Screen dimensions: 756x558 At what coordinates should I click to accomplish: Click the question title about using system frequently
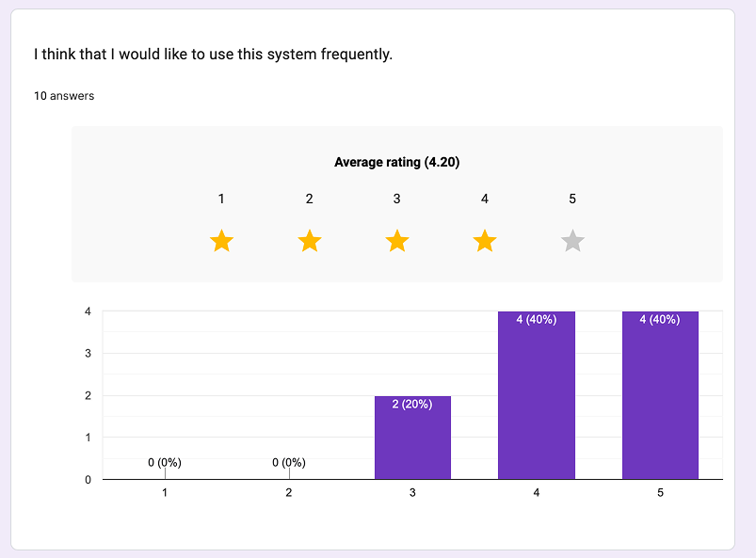click(213, 55)
